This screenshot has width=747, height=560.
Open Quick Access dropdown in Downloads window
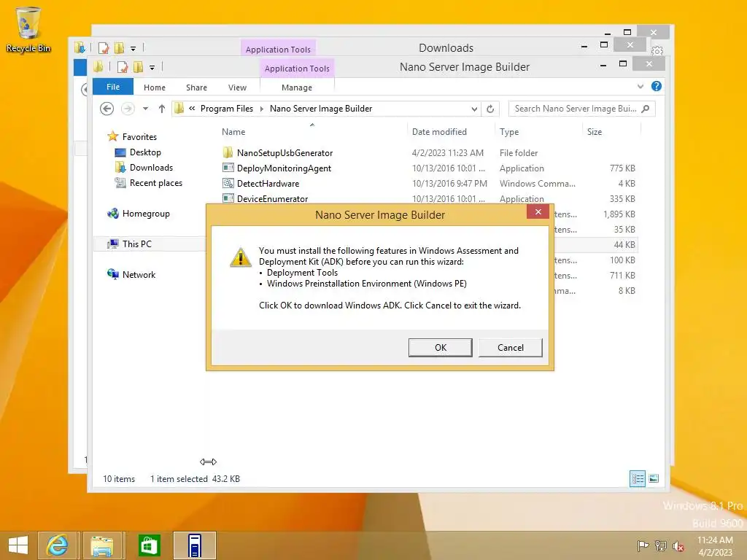click(x=133, y=49)
